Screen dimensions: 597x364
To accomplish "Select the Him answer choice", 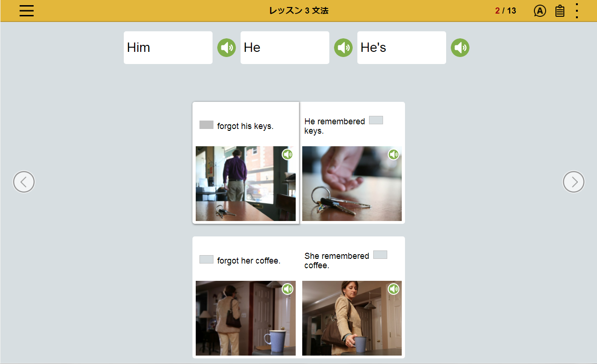I will coord(168,48).
